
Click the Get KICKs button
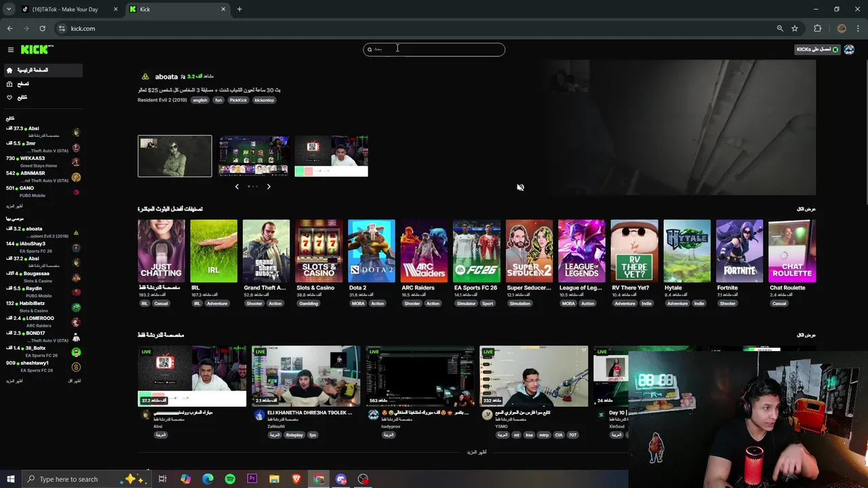click(817, 49)
